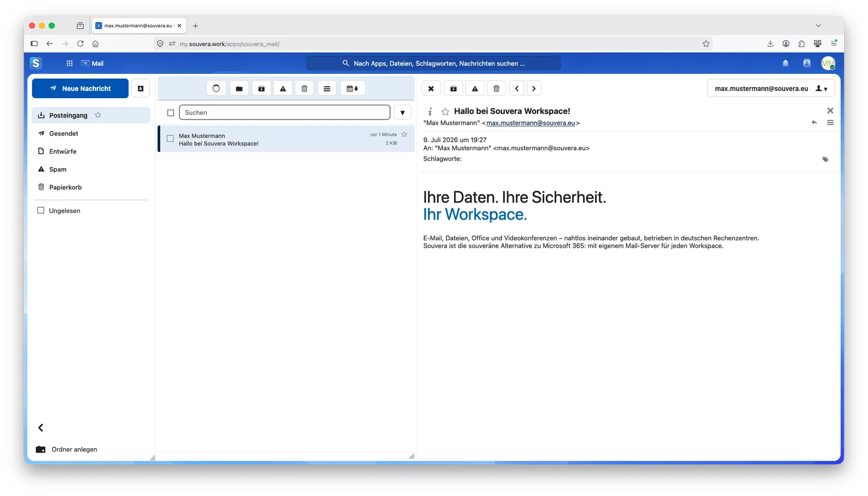The width and height of the screenshot is (868, 496).
Task: Toggle the browser sidebar icon
Action: coord(34,43)
